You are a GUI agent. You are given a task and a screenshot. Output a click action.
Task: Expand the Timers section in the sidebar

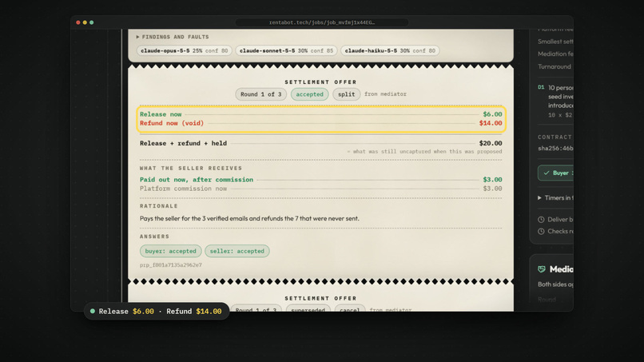pos(555,198)
